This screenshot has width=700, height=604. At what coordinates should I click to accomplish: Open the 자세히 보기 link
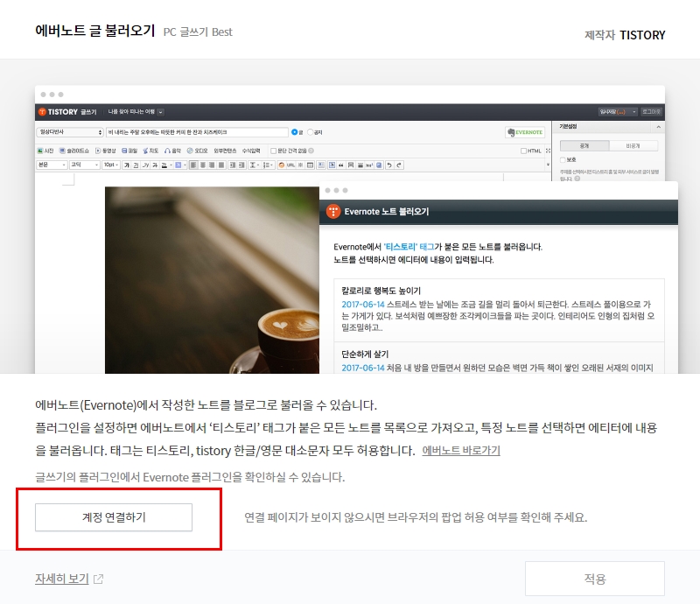62,579
